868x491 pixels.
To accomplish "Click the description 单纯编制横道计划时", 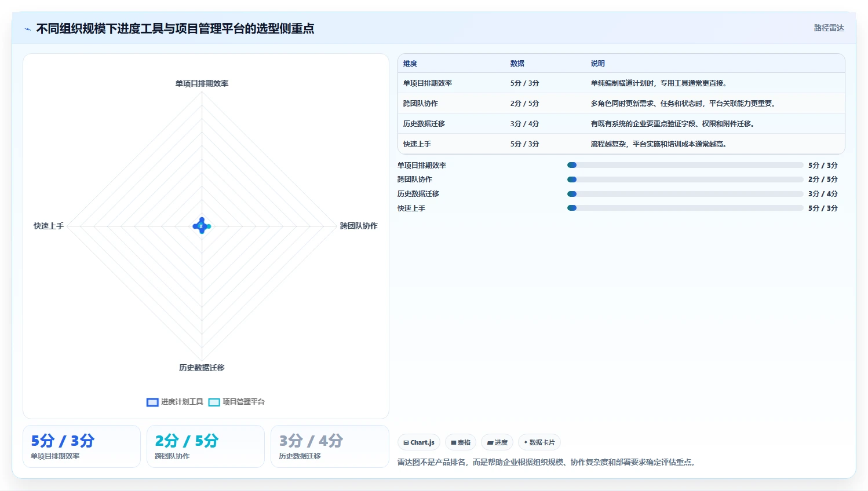I will [659, 83].
